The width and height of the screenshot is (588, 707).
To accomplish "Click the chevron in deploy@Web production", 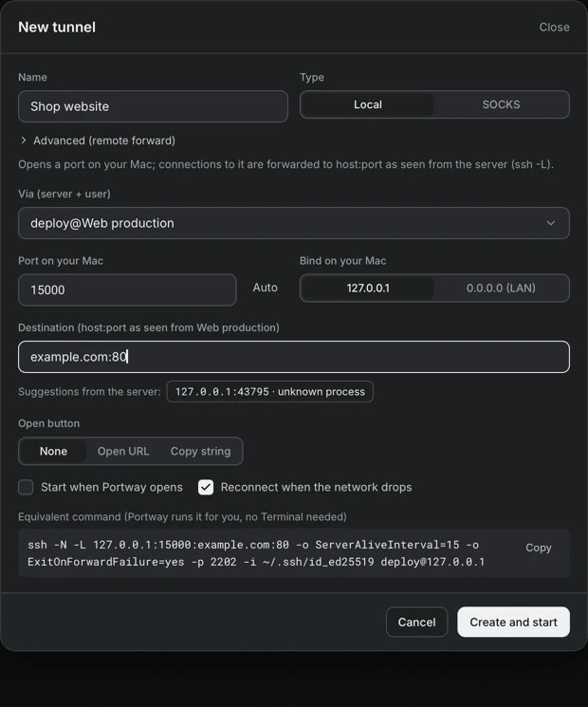I will tap(551, 223).
